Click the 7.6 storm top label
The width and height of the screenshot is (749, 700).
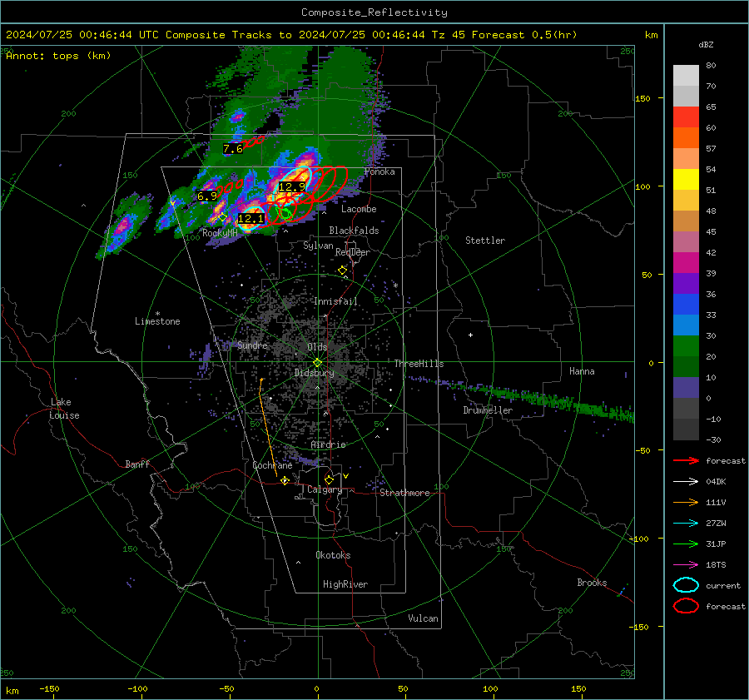(233, 149)
